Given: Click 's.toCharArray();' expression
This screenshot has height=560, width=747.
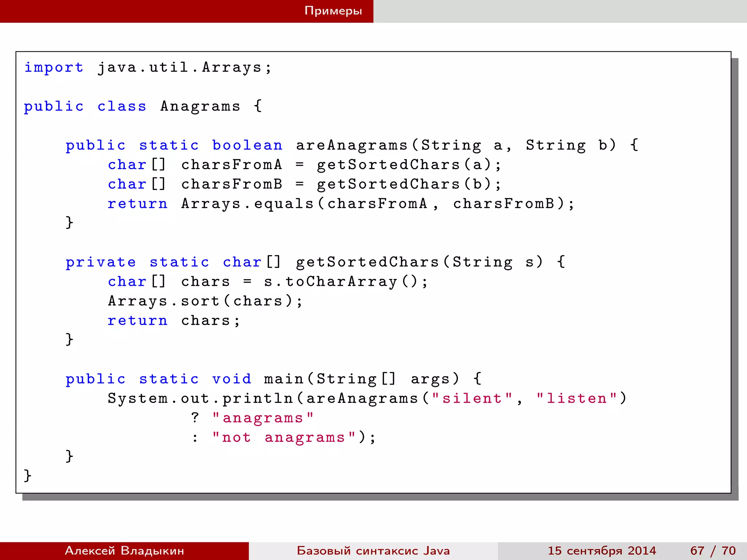Looking at the screenshot, I should (346, 282).
